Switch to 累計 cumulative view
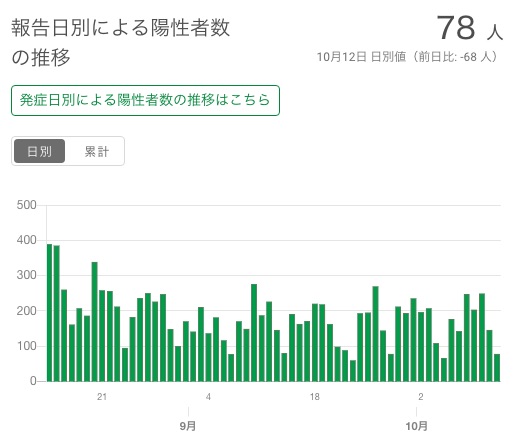The height and width of the screenshot is (438, 514). [x=97, y=151]
